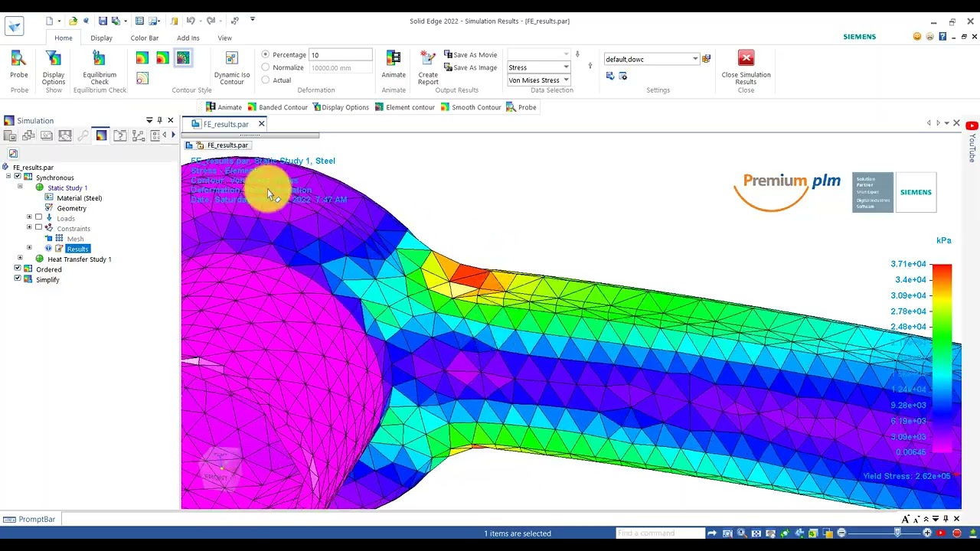Image resolution: width=980 pixels, height=551 pixels.
Task: Click Close Simulation Results
Action: point(746,67)
